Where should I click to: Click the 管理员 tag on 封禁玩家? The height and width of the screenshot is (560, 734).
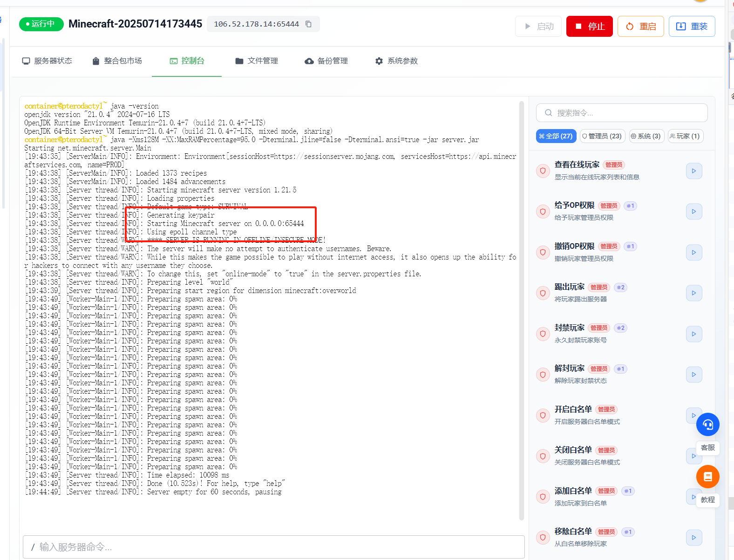coord(599,328)
